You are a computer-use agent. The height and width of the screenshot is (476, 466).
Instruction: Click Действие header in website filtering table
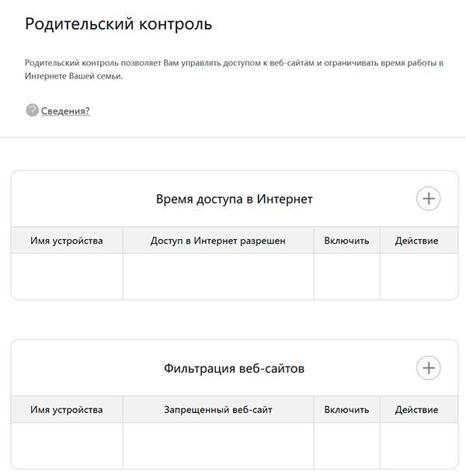point(416,410)
